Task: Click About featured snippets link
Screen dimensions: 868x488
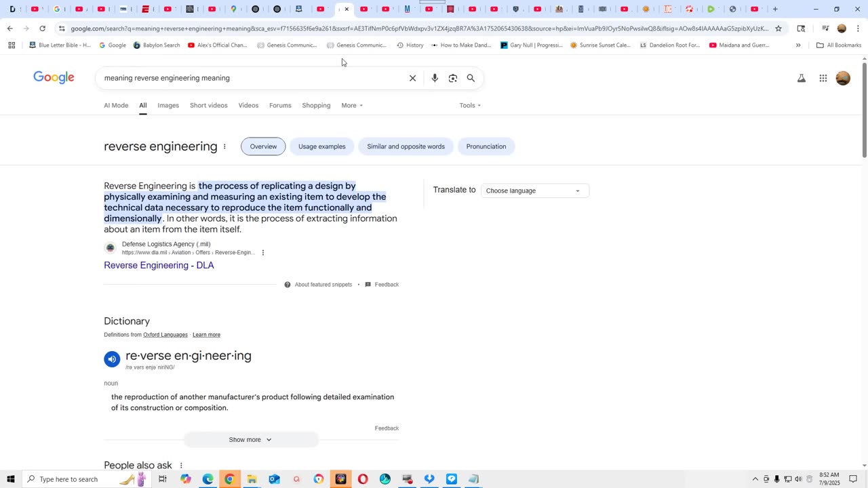Action: pyautogui.click(x=323, y=285)
